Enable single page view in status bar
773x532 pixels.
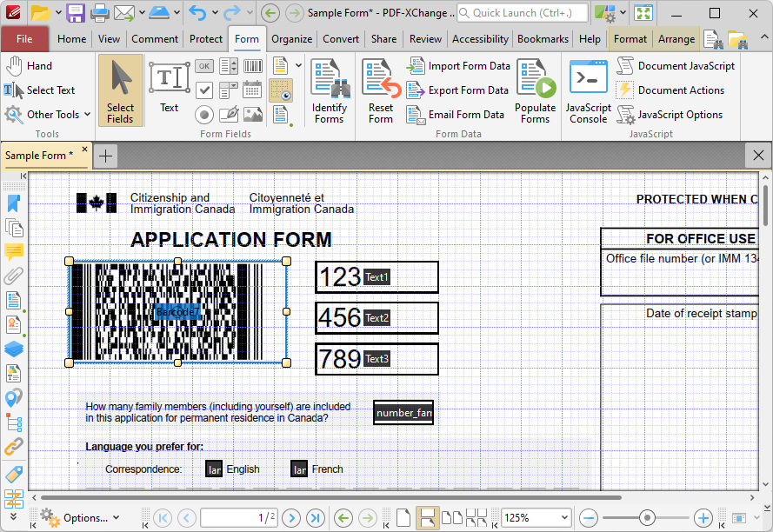(403, 518)
